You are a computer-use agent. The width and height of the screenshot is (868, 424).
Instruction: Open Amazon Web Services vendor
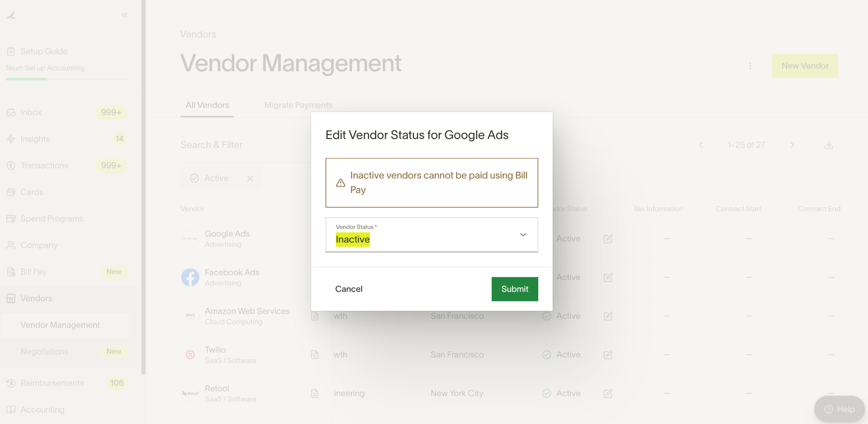pyautogui.click(x=247, y=311)
